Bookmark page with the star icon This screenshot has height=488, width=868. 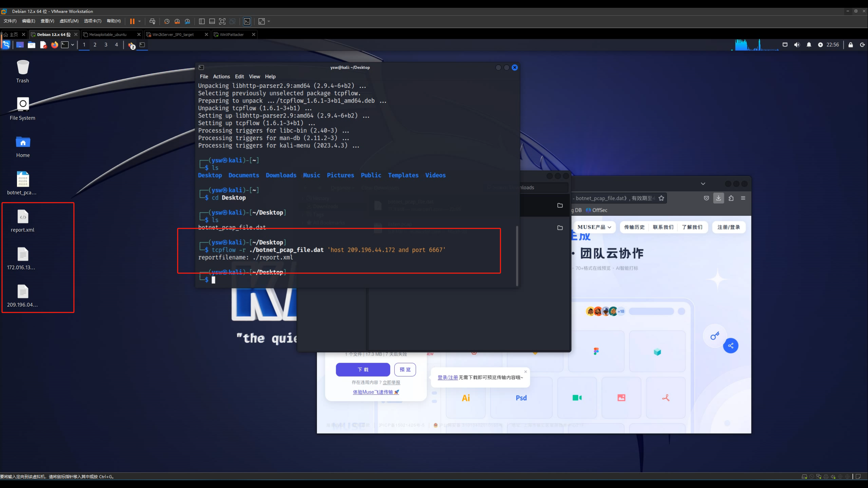(661, 198)
